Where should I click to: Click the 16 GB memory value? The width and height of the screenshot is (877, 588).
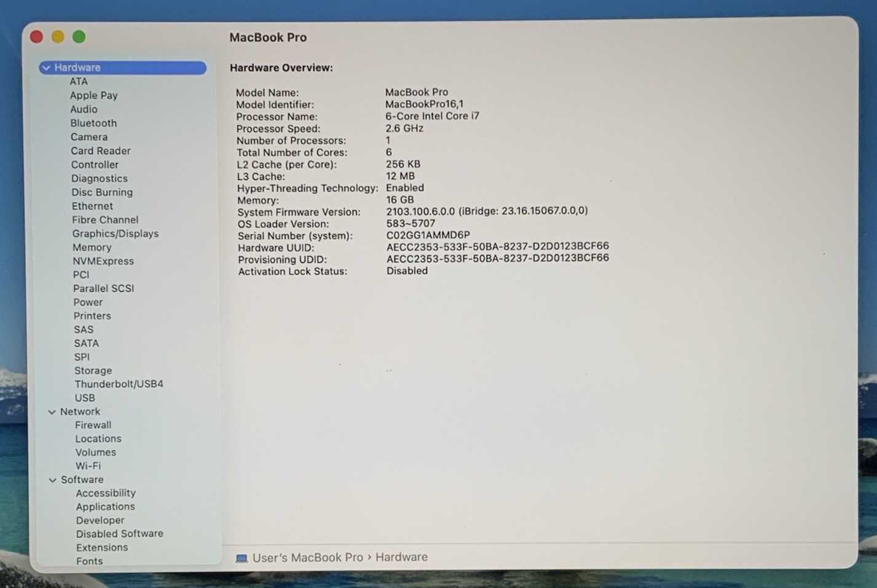point(400,200)
